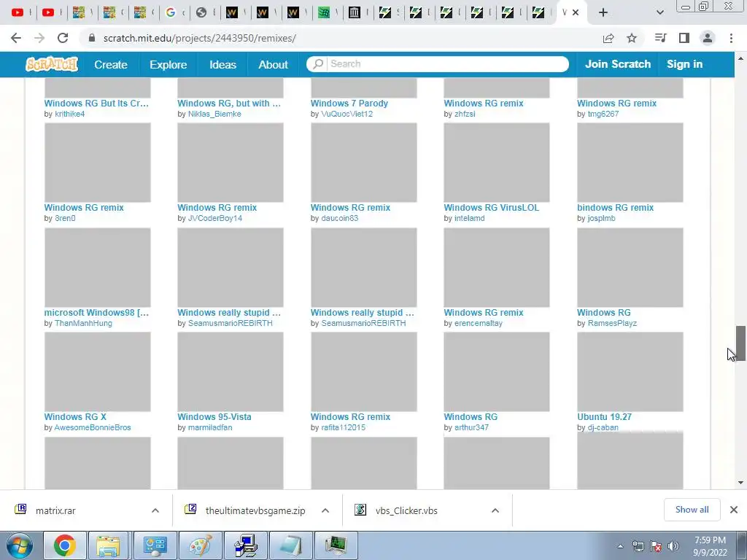The image size is (747, 560).
Task: Click Sign in
Action: pos(684,64)
